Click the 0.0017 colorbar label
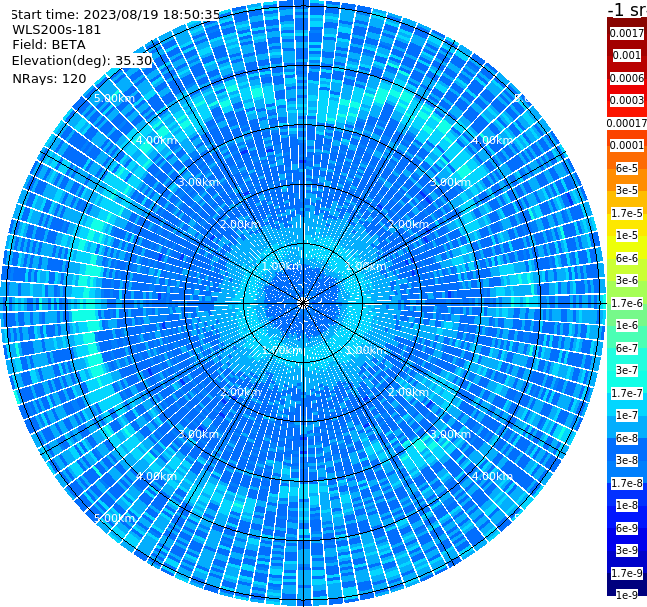This screenshot has width=647, height=607. pos(627,33)
